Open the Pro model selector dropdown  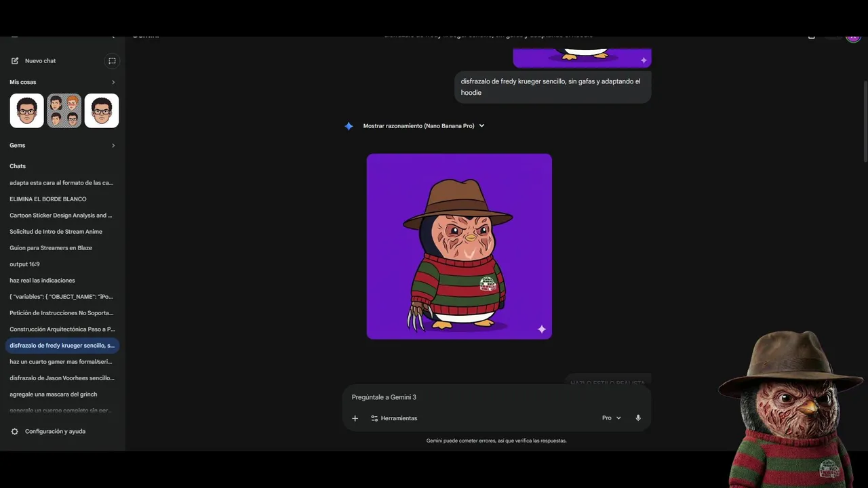(x=611, y=418)
